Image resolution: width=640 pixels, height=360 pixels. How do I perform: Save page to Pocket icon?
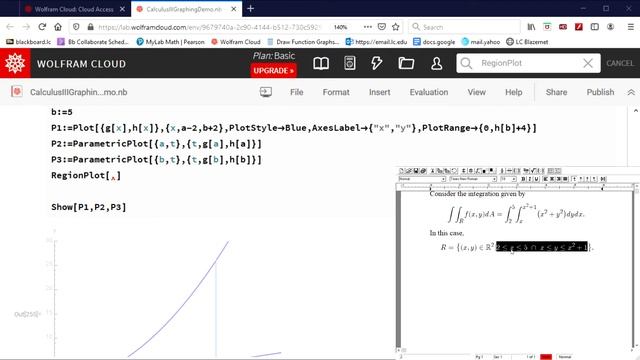coord(382,27)
